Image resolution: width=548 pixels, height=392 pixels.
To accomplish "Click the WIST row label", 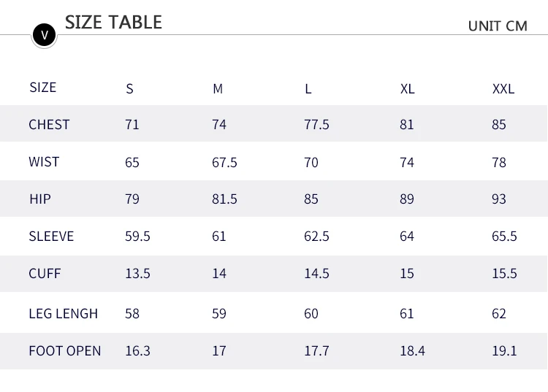I will (x=44, y=162).
